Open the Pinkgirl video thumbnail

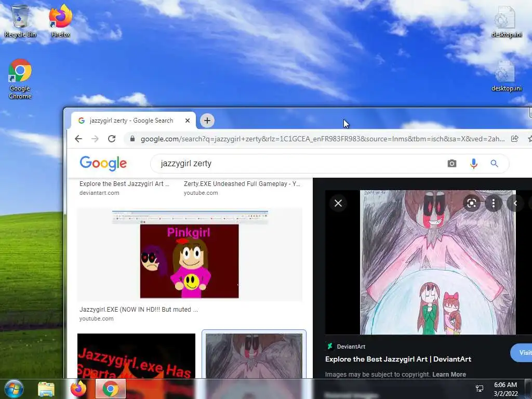(x=189, y=255)
